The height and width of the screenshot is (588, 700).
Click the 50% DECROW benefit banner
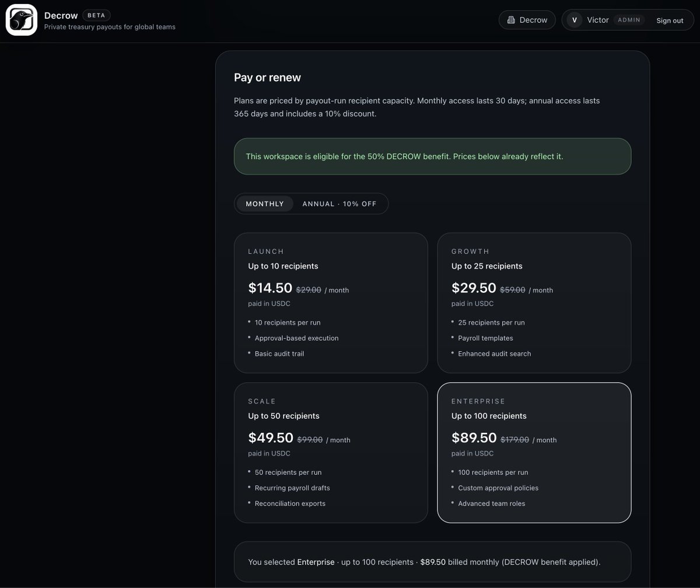432,156
